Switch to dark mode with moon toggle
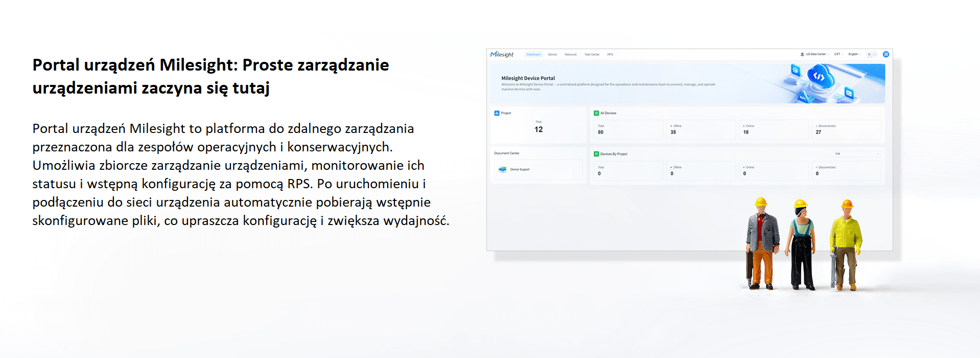980x358 pixels. coord(875,54)
